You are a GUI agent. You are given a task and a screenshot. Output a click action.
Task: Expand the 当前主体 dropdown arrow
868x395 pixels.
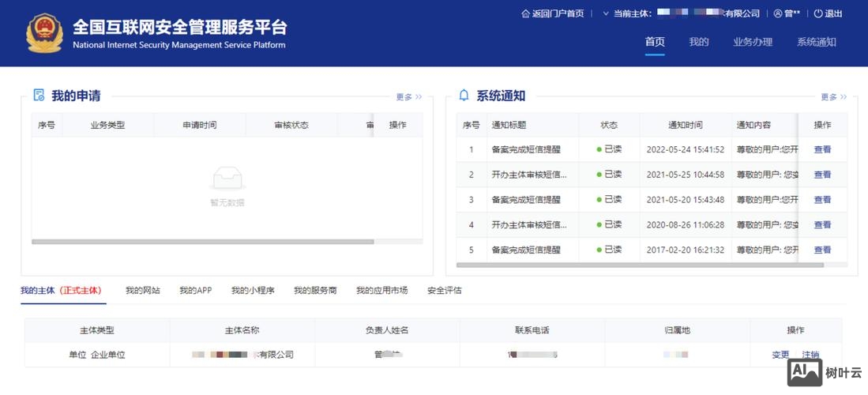[606, 14]
